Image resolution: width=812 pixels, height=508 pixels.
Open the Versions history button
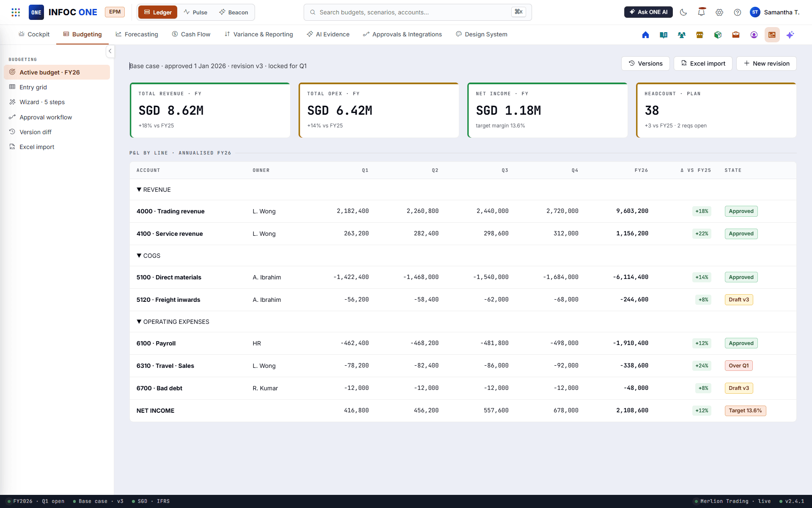645,63
